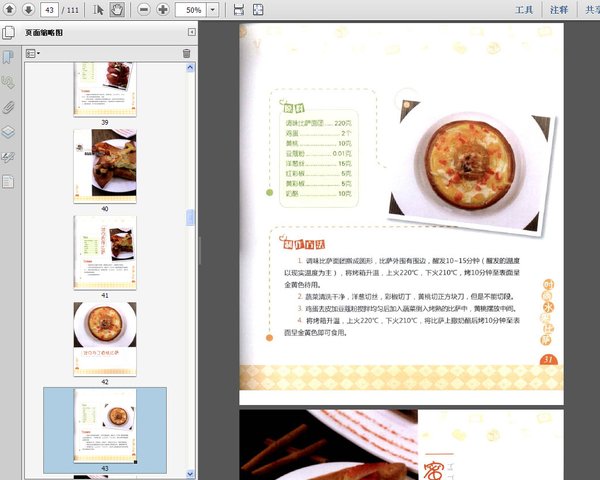Select page 41 thumbnail
The height and width of the screenshot is (480, 600).
tap(105, 253)
